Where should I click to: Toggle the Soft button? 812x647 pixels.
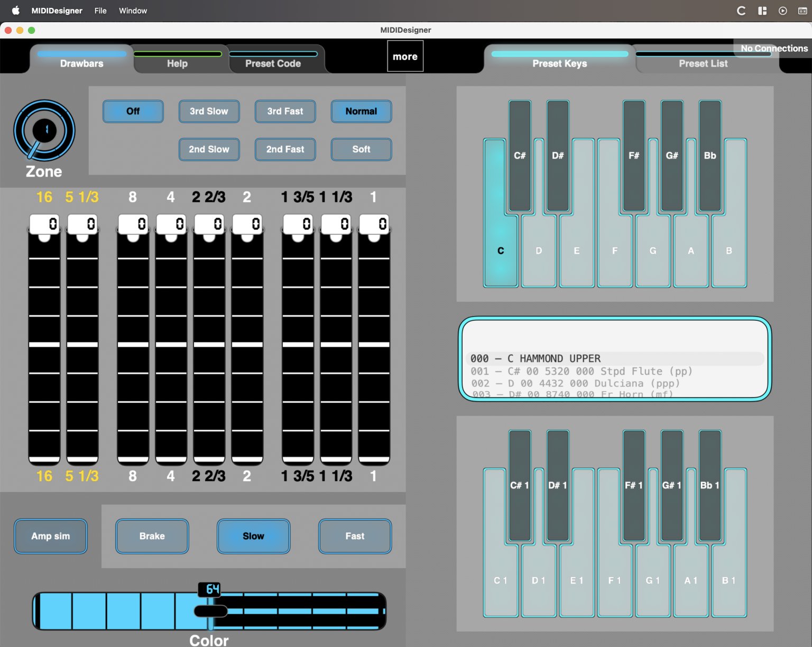[x=362, y=150]
